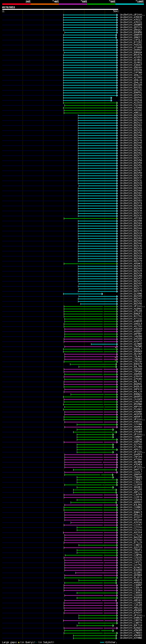The height and width of the screenshot is (644, 146).
Task: Click the UniRef100_B9R6Q4 label
Action: click(131, 53)
